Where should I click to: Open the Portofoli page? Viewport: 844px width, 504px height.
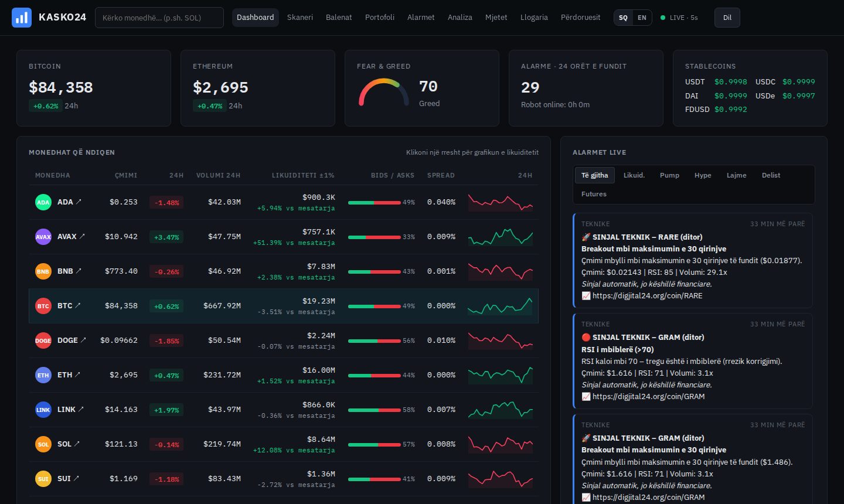pyautogui.click(x=380, y=18)
